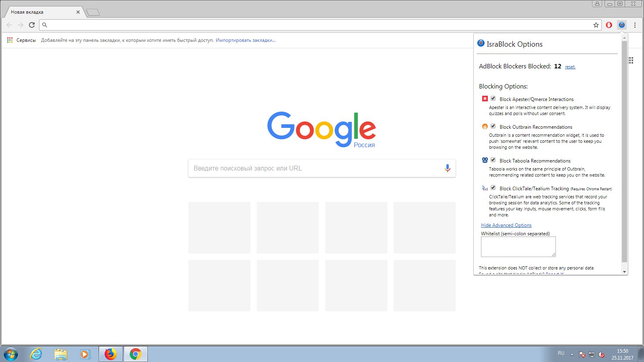Click the IsraBlock extension icon in toolbar
The image size is (644, 362).
click(x=622, y=25)
